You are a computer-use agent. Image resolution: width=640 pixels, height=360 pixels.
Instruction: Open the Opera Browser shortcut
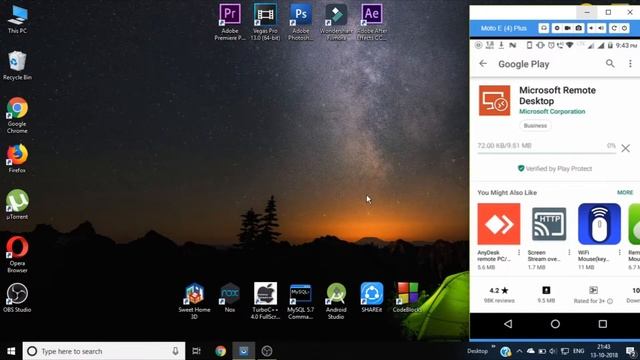(17, 254)
